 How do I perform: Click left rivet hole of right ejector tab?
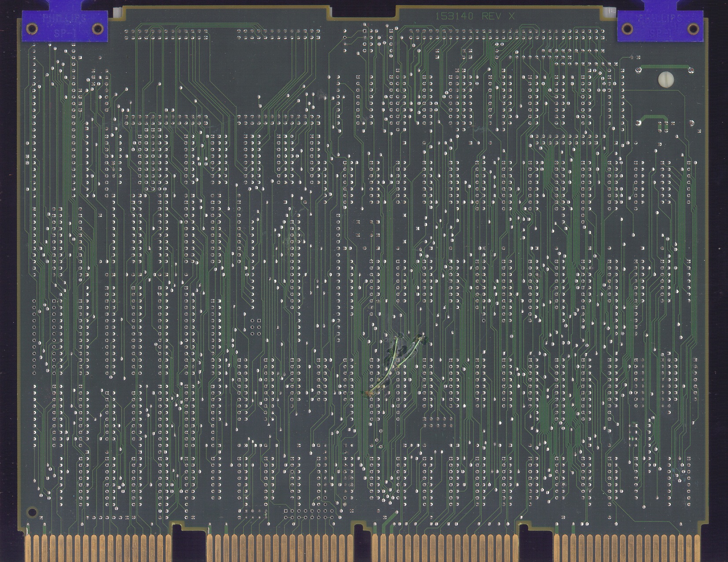[627, 29]
